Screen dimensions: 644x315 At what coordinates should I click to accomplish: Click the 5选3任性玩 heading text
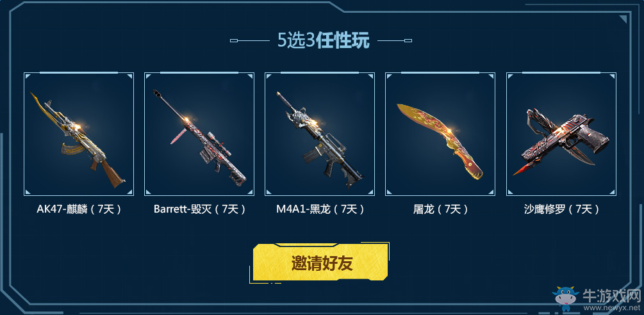pyautogui.click(x=323, y=40)
